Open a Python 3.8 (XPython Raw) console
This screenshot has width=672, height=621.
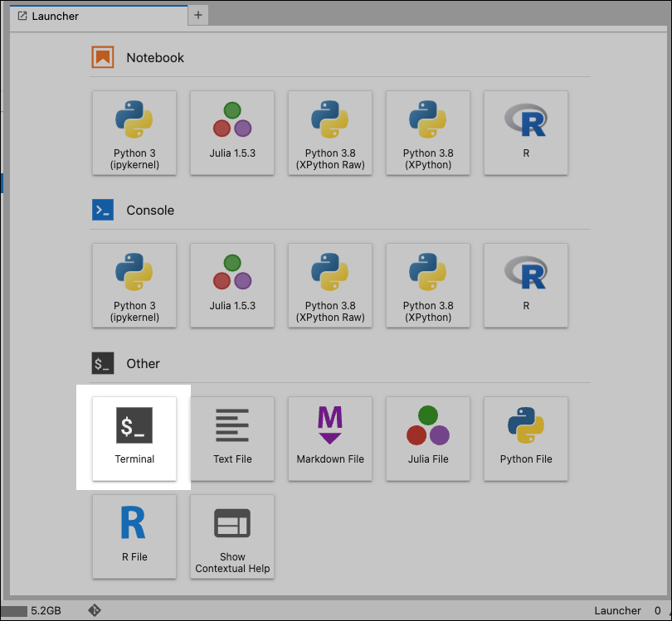tap(329, 285)
